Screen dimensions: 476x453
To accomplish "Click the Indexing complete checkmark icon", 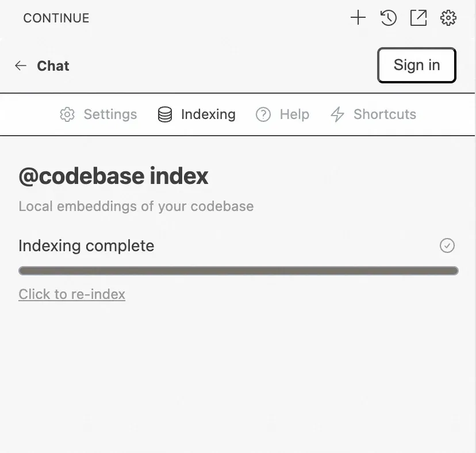I will coord(447,245).
